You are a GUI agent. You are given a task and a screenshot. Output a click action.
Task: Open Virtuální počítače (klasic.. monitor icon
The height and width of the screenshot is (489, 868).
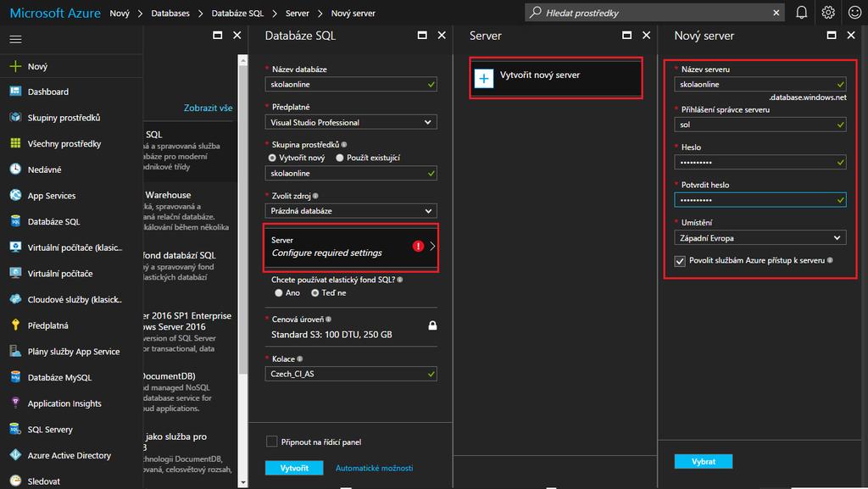pos(15,247)
